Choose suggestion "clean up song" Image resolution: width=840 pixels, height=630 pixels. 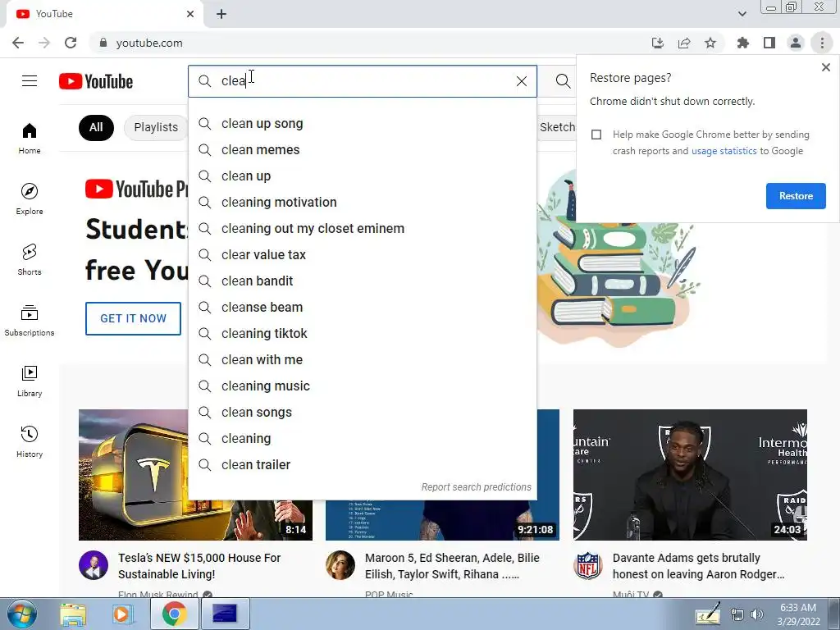[362, 124]
